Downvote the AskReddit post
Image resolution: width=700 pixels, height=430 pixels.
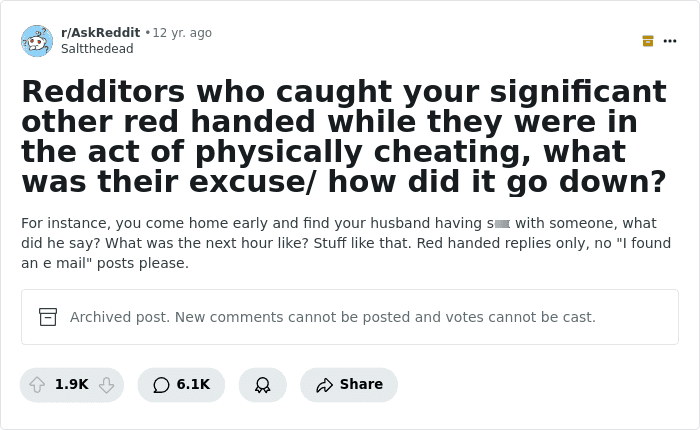point(107,384)
